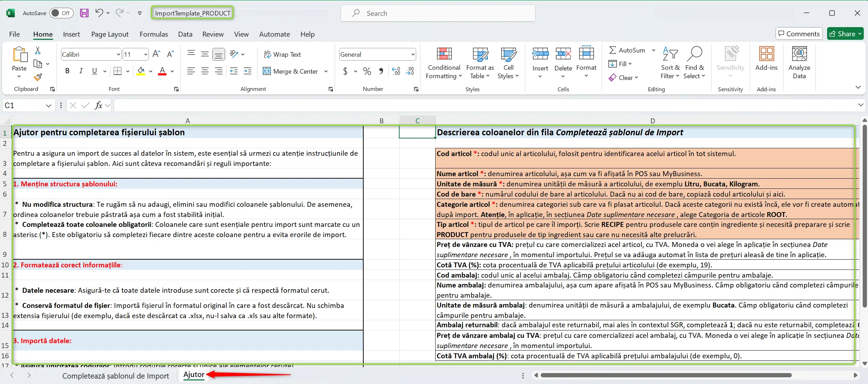
Task: Open Conditional Formatting
Action: point(444,63)
